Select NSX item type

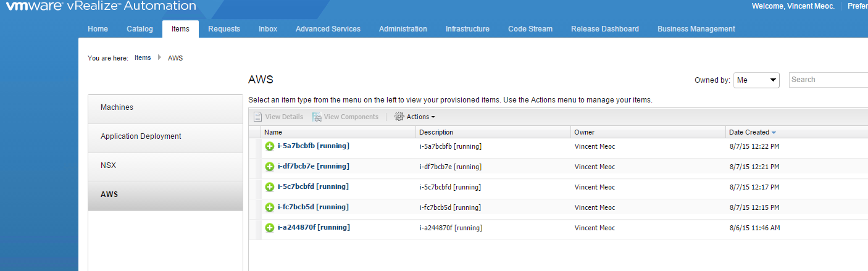click(x=109, y=165)
